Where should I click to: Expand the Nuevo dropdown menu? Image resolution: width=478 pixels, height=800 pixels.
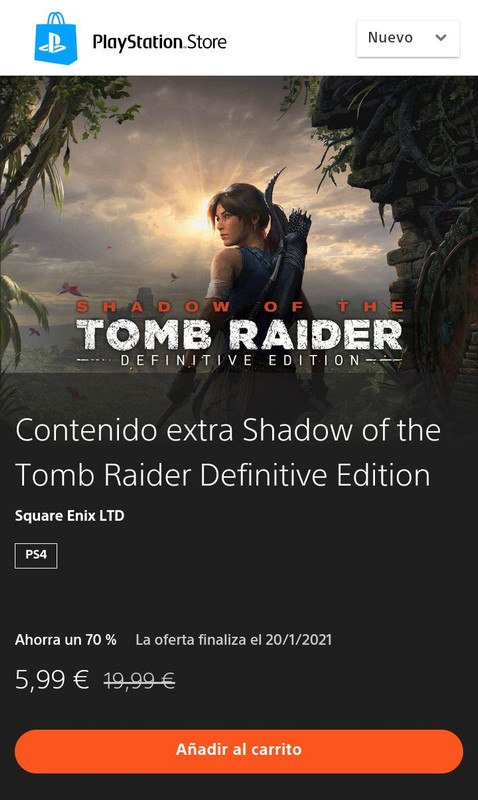[408, 38]
